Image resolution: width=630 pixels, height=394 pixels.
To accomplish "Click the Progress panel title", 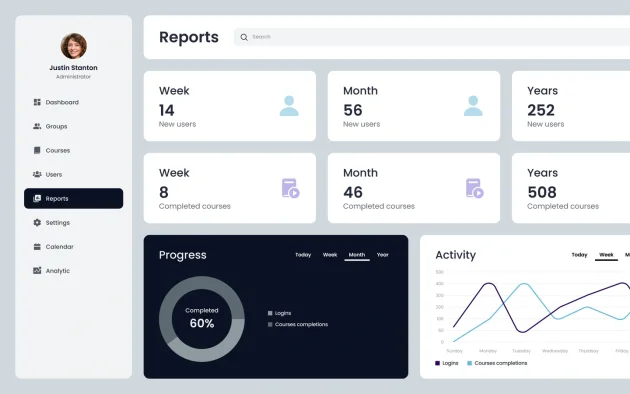I will coord(182,255).
